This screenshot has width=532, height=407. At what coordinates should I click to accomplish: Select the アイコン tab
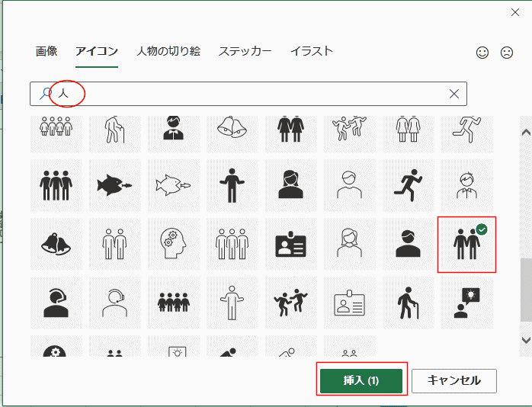click(97, 51)
